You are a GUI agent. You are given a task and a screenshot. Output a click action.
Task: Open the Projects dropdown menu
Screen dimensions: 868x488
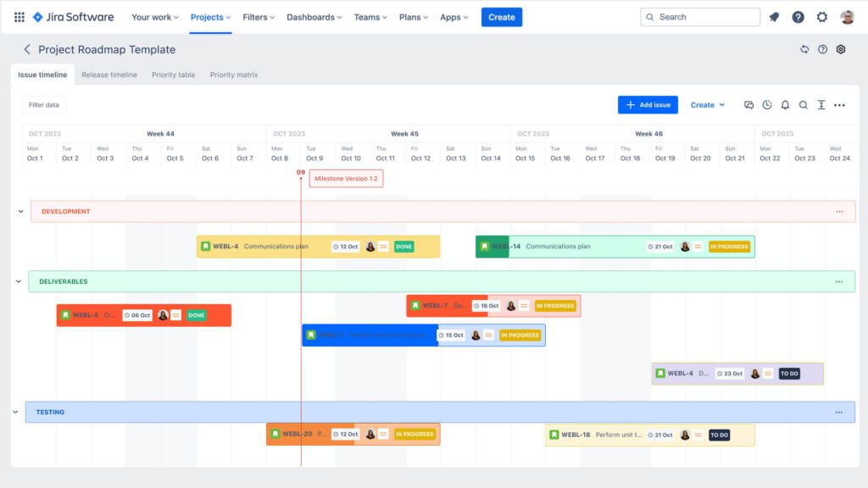click(x=210, y=17)
